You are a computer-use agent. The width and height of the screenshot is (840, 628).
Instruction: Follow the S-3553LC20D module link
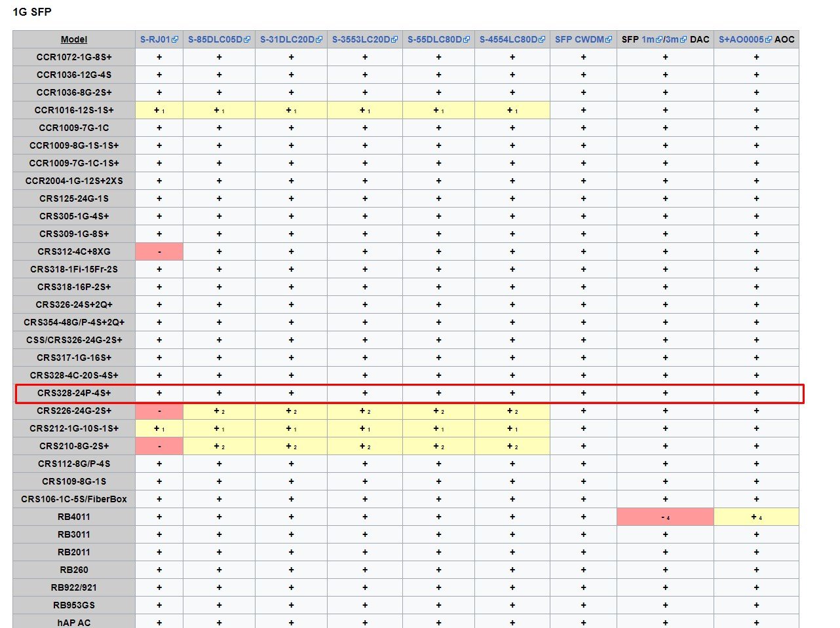tap(362, 39)
